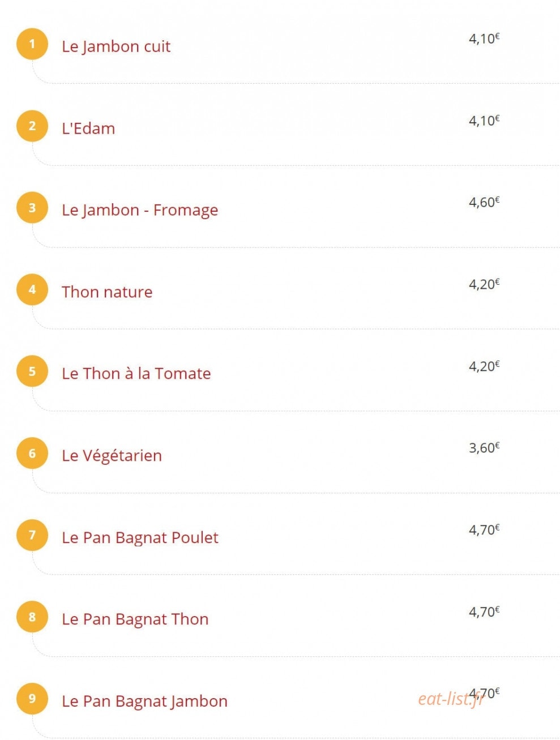Click Le Pan Bagnat Poulet
This screenshot has width=560, height=740.
[x=140, y=537]
